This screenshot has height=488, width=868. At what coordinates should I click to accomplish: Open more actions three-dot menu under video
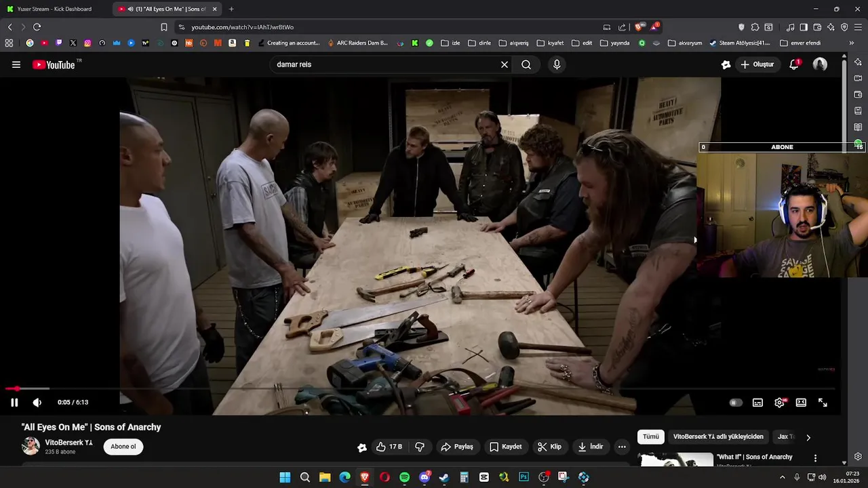click(x=622, y=447)
